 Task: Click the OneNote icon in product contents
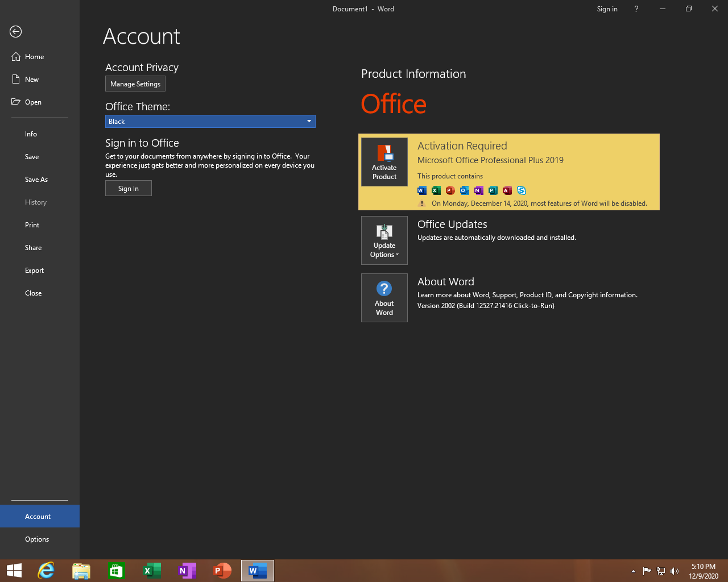click(479, 190)
